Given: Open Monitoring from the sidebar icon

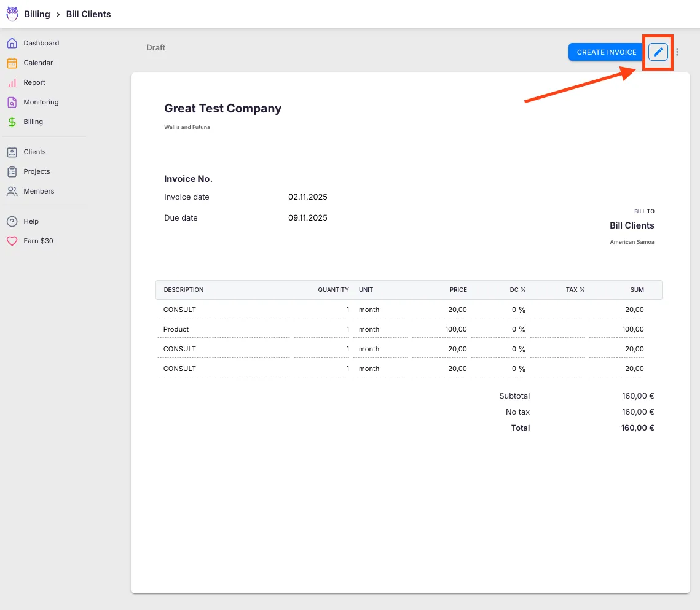Looking at the screenshot, I should click(x=12, y=102).
